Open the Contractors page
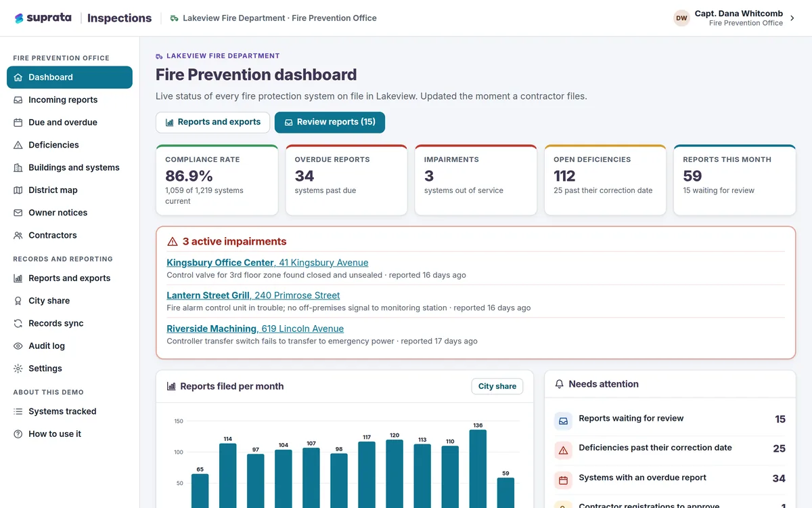 pos(70,235)
